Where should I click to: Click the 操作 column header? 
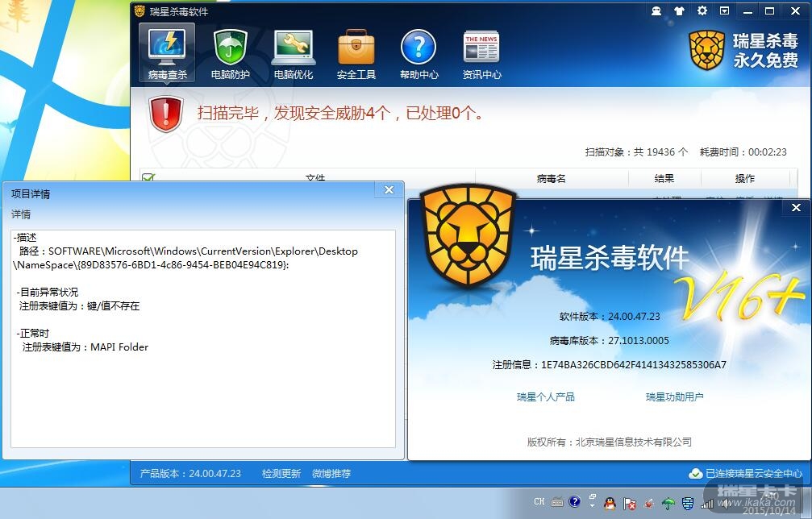click(x=745, y=179)
